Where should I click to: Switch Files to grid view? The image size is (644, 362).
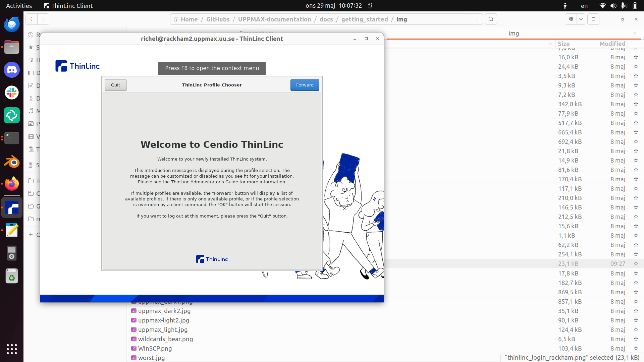point(571,19)
